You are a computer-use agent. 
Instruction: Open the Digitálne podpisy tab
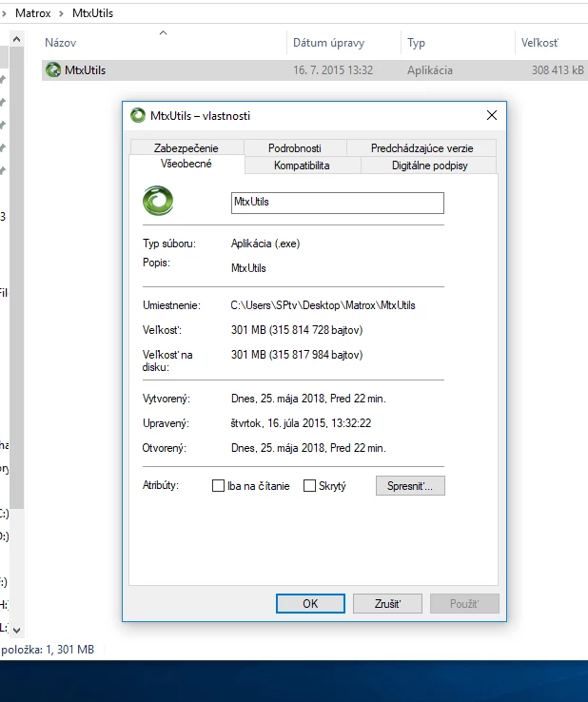pos(429,166)
